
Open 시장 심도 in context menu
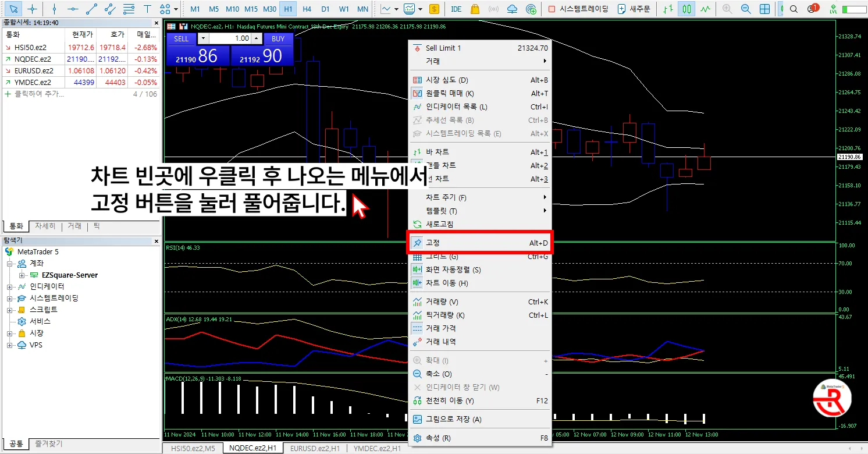pyautogui.click(x=480, y=80)
